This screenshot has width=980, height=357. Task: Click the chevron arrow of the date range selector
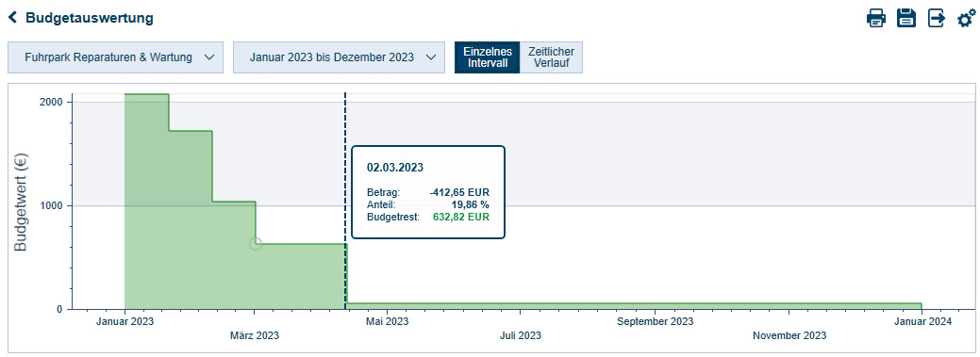(431, 57)
